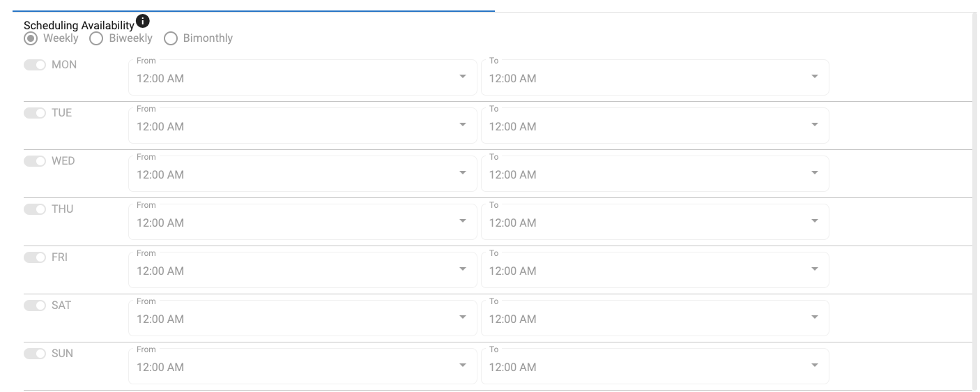Image resolution: width=980 pixels, height=392 pixels.
Task: Toggle the THU availability switch
Action: pos(34,209)
